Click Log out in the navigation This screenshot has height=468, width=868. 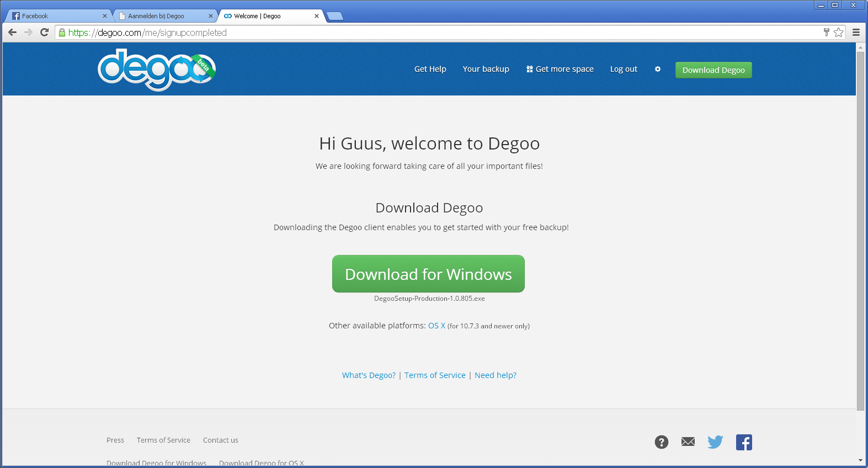pyautogui.click(x=624, y=69)
